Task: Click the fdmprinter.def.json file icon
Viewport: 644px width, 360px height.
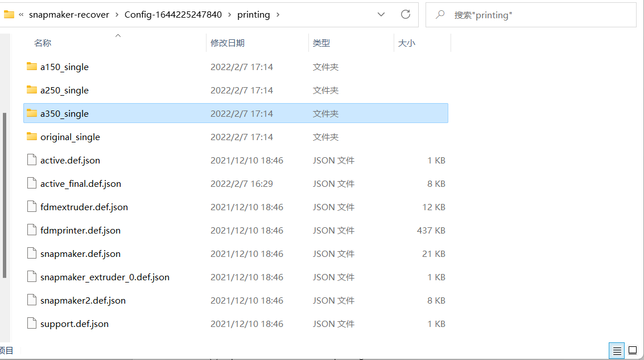Action: click(32, 230)
